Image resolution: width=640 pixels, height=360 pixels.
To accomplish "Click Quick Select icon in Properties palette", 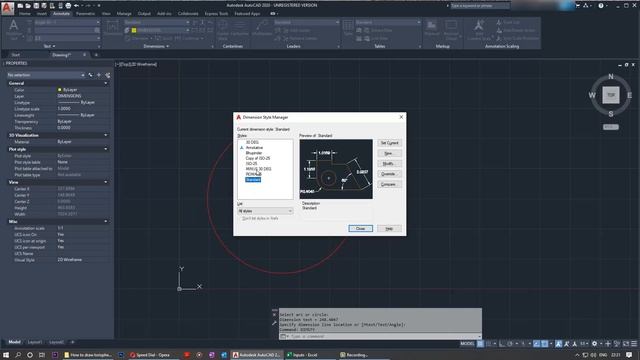I will [108, 75].
